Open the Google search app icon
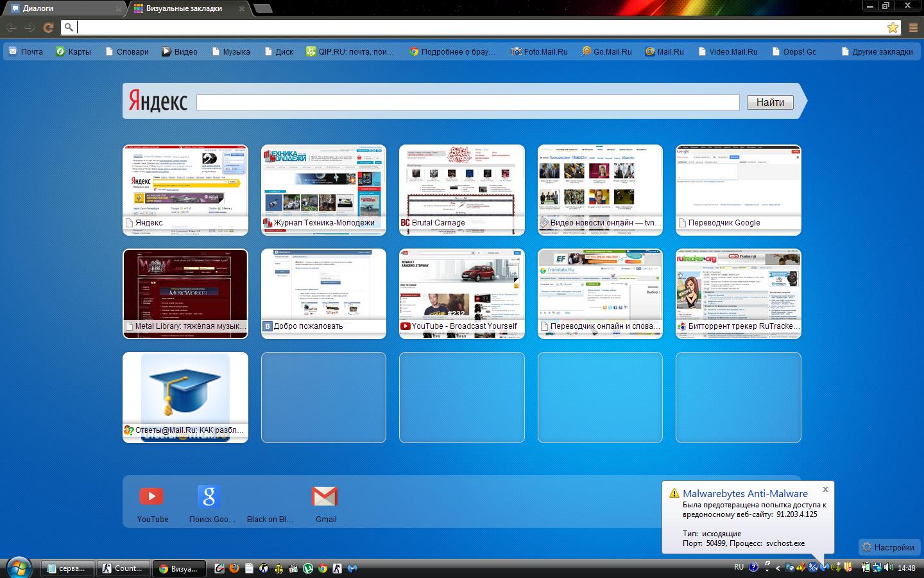 209,504
